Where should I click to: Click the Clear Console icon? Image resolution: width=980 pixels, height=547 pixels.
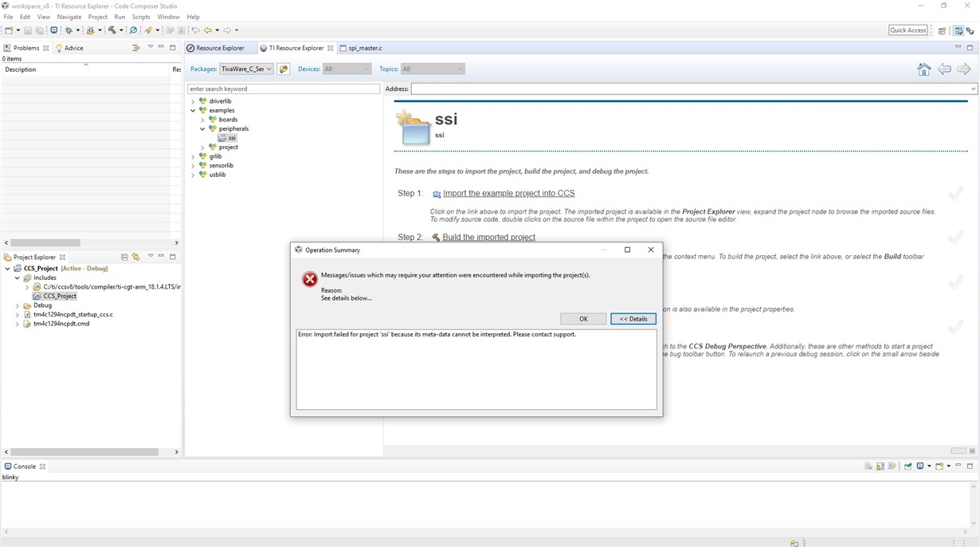(868, 466)
